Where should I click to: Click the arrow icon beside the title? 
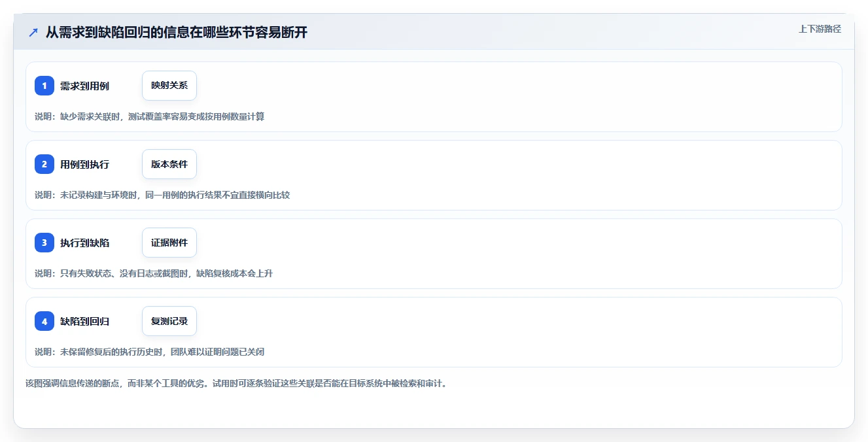(33, 32)
